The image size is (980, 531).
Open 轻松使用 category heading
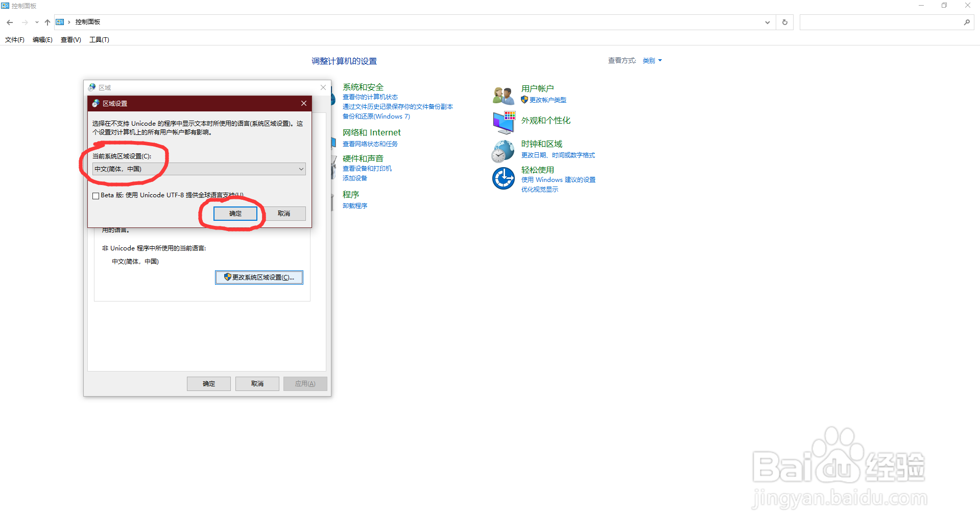537,170
